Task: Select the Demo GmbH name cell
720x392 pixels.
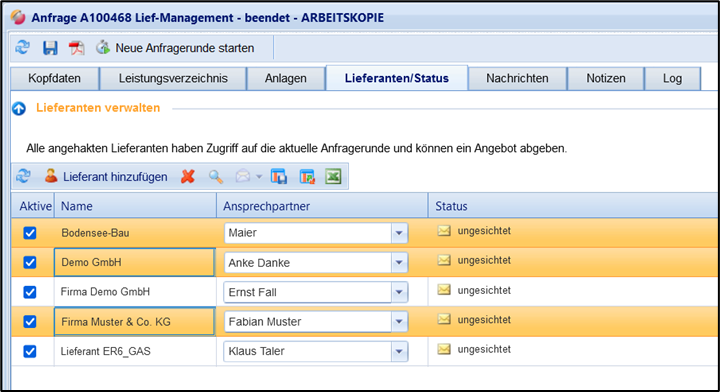Action: tap(135, 263)
